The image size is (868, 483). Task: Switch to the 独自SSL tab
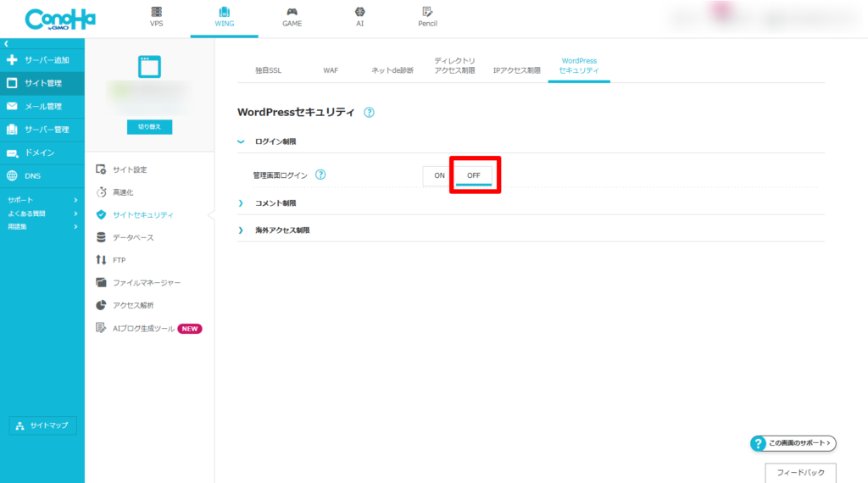click(269, 70)
